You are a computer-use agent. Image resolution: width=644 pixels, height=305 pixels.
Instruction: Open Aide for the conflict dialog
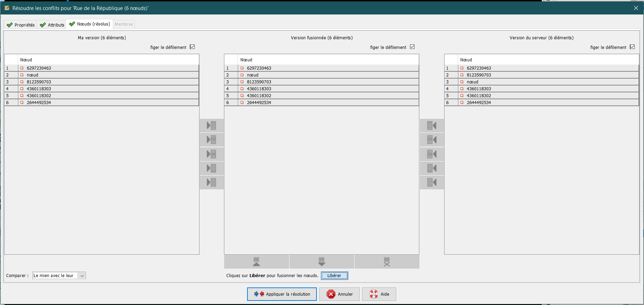(379, 294)
